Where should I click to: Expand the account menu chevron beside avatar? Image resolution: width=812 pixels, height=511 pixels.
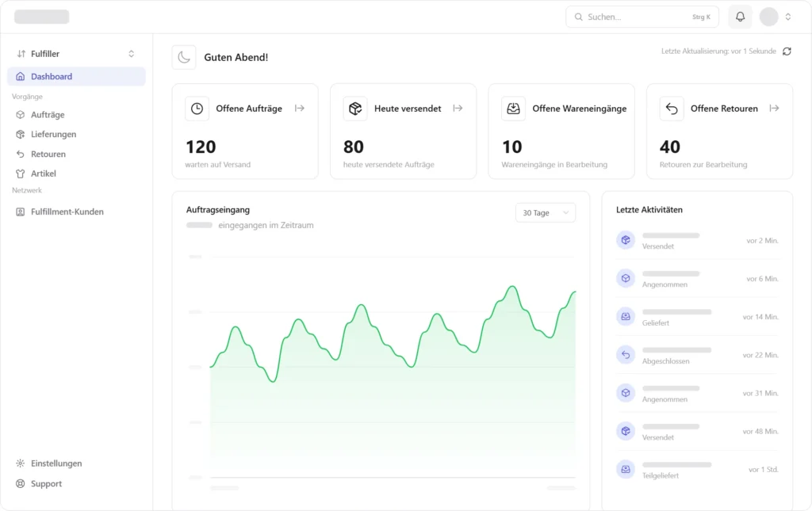click(788, 17)
